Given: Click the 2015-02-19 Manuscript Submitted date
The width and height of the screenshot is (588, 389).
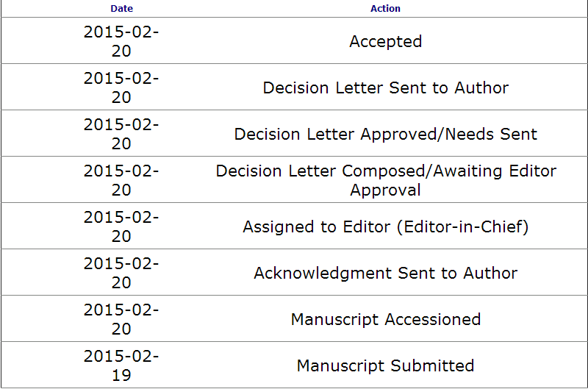Looking at the screenshot, I should point(121,365).
